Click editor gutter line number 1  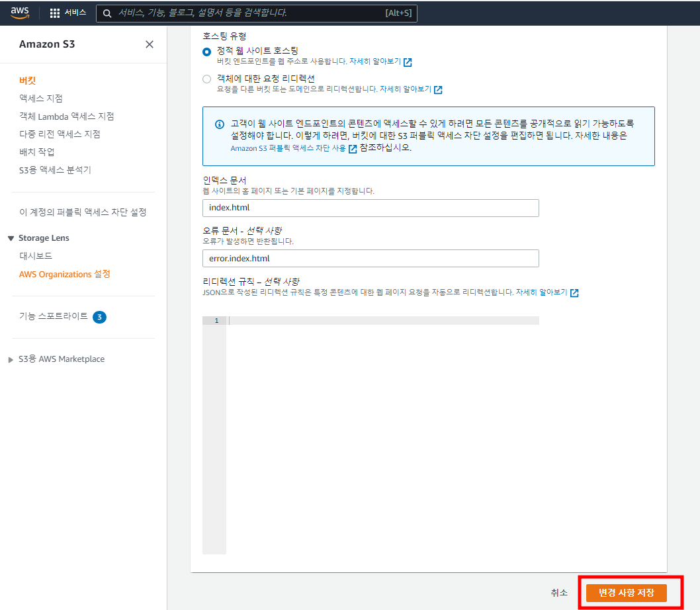tap(216, 321)
